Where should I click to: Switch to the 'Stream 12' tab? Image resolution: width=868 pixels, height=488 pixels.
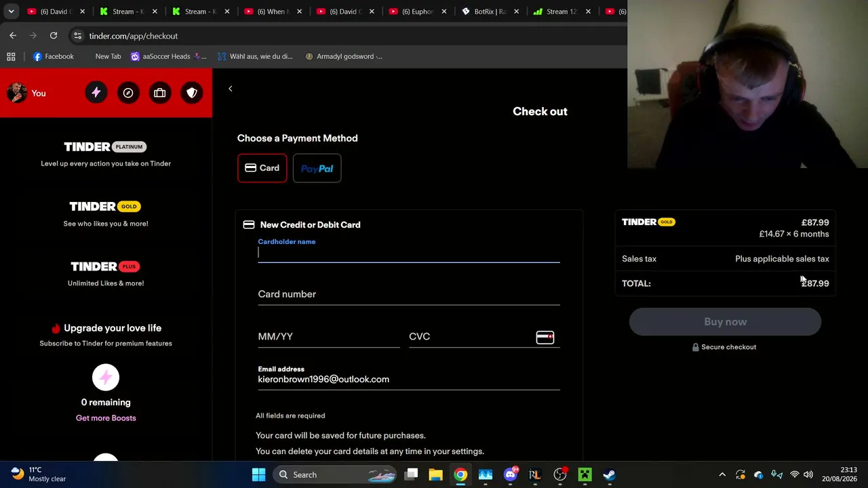tap(559, 12)
